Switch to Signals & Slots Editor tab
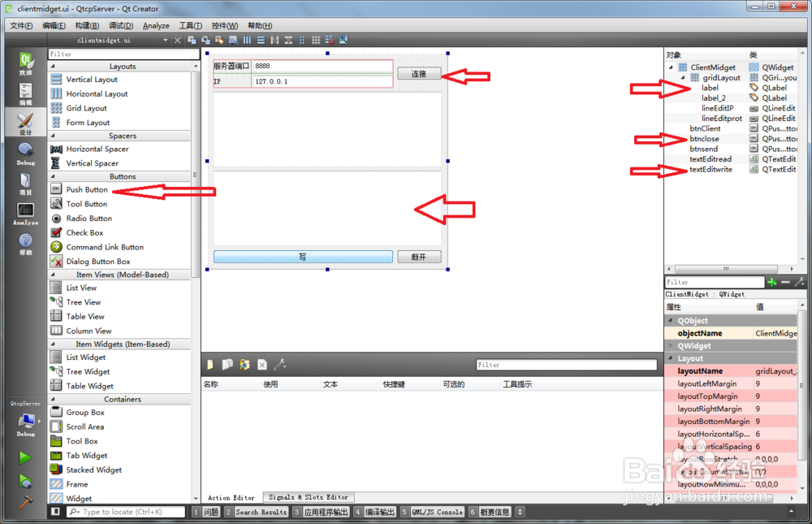This screenshot has height=524, width=812. coord(308,497)
